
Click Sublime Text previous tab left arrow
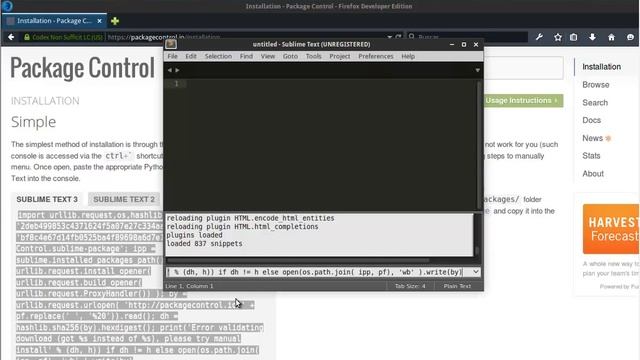pyautogui.click(x=169, y=70)
